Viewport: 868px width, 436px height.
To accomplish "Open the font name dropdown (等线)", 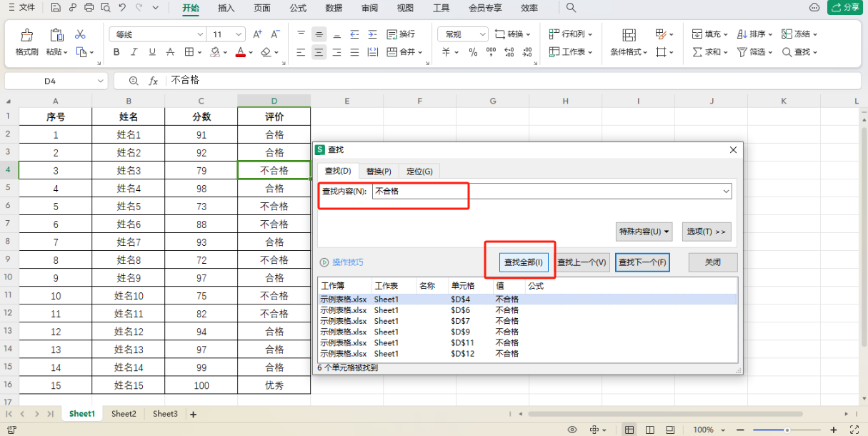I will click(200, 34).
